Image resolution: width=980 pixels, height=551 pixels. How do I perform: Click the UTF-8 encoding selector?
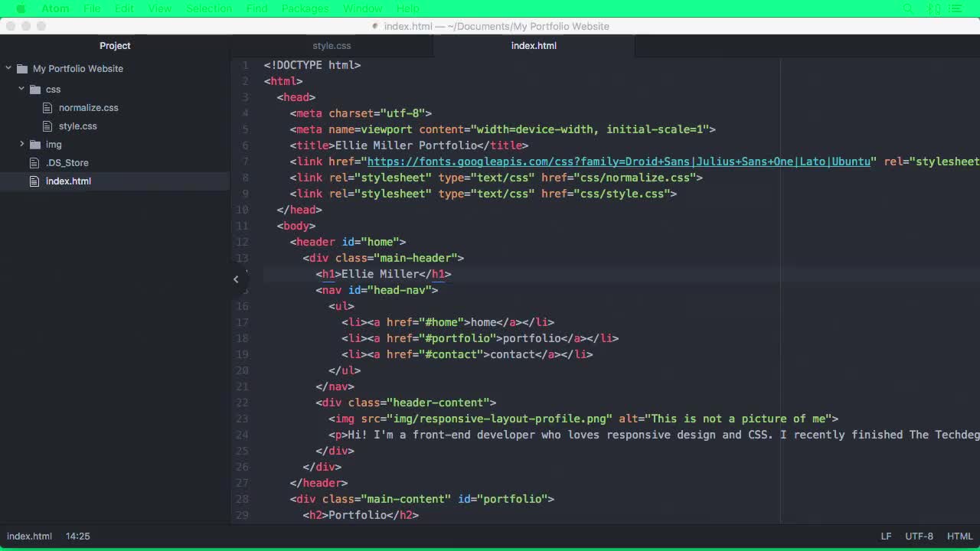920,536
